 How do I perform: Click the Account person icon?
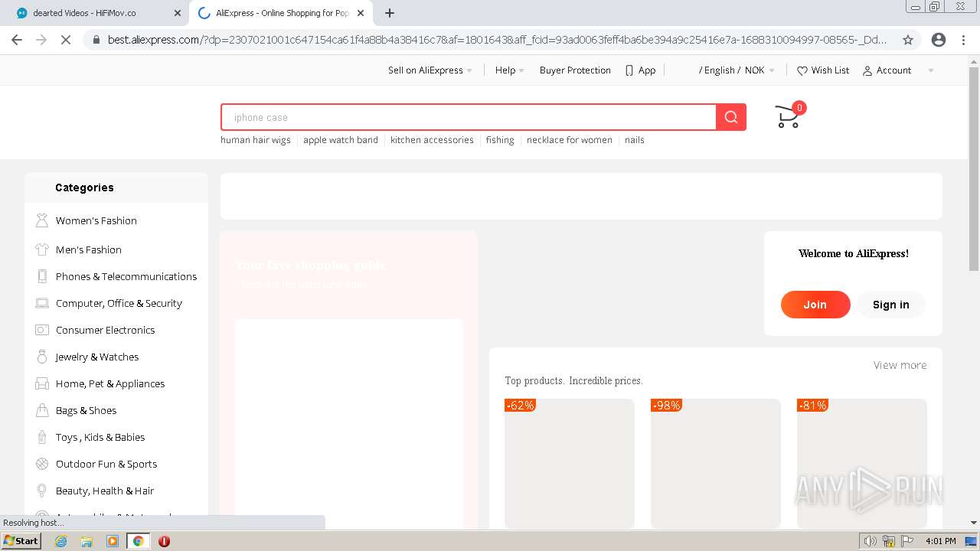pos(867,70)
